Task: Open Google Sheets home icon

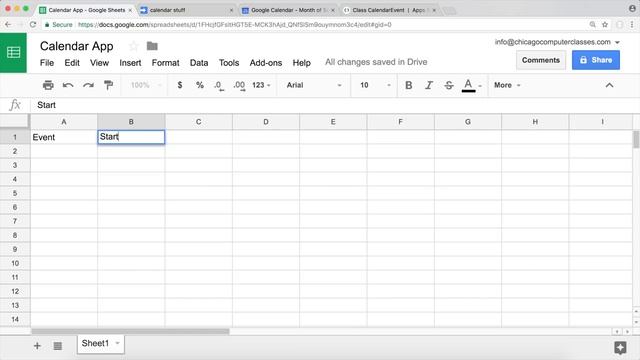Action: point(13,53)
